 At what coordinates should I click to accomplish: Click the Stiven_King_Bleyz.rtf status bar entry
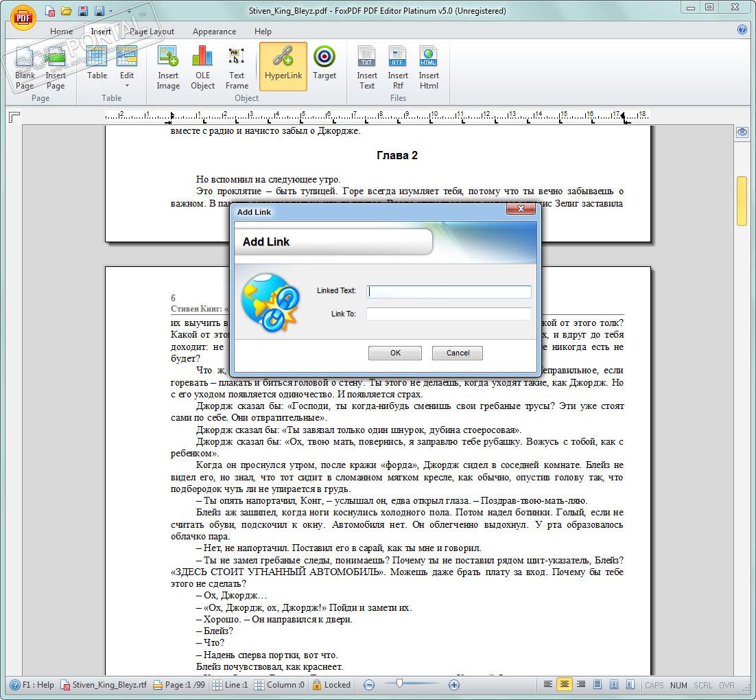pyautogui.click(x=104, y=685)
